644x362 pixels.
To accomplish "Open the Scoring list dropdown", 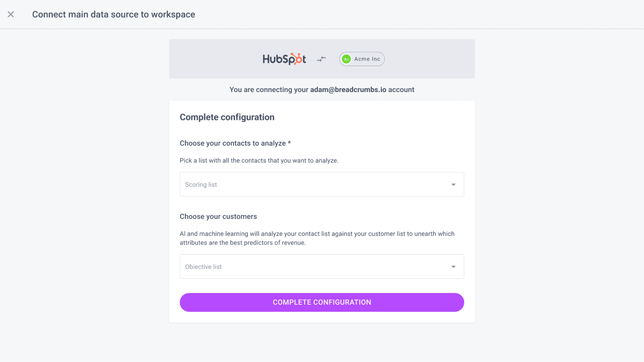I will (322, 184).
